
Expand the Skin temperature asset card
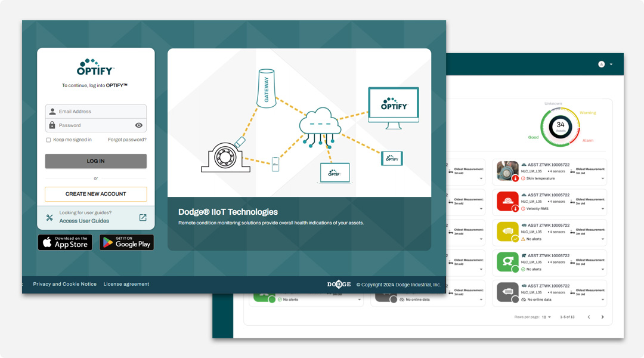tap(602, 178)
